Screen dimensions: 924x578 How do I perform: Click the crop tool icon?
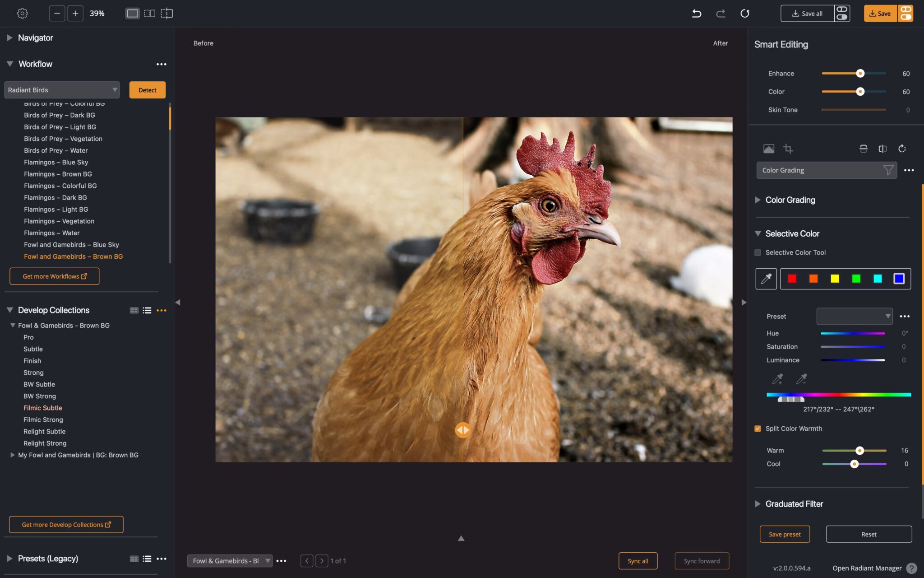pos(788,149)
